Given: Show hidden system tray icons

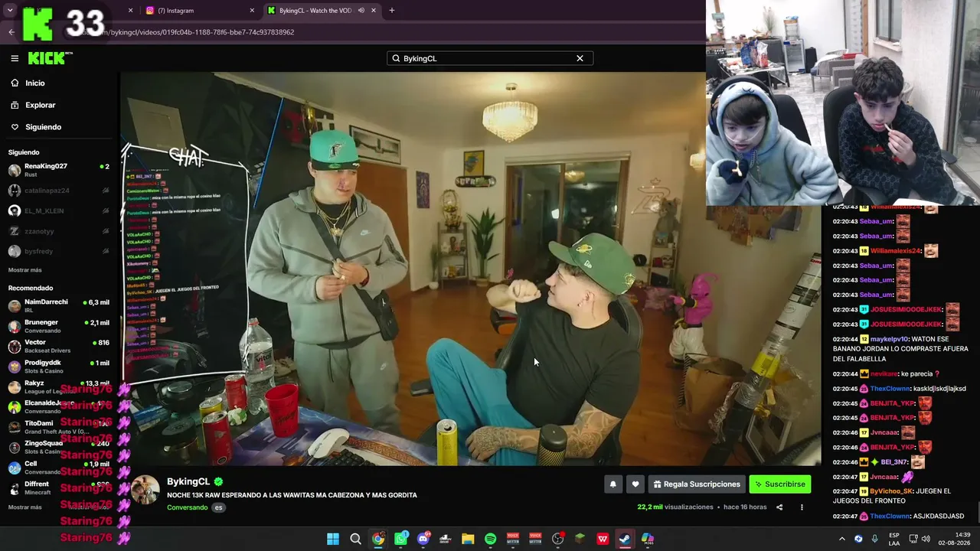Looking at the screenshot, I should (x=842, y=539).
